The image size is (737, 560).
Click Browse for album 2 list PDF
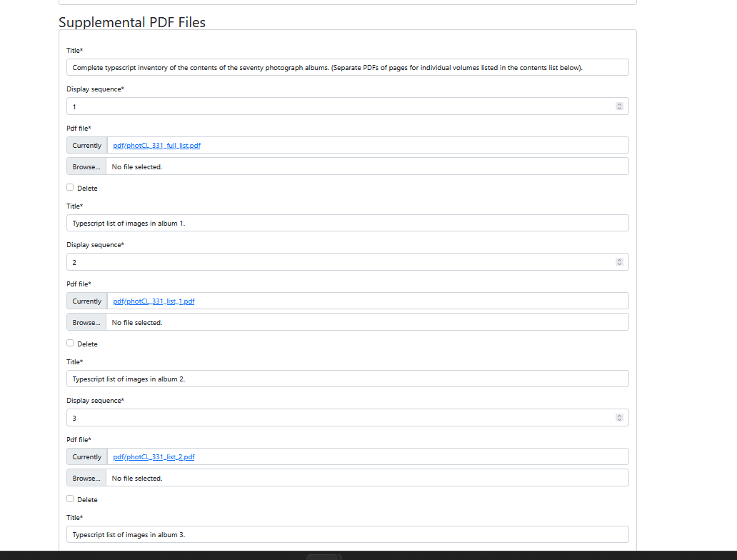(86, 477)
